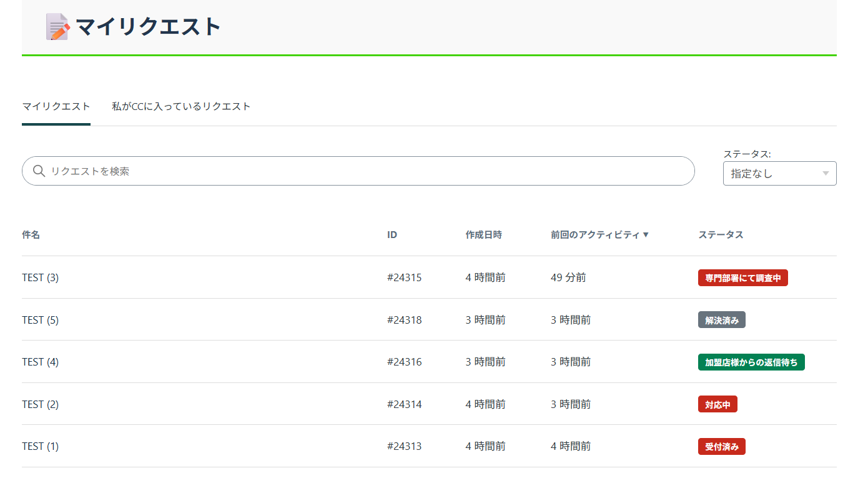Click the ステータス dropdown arrow
The width and height of the screenshot is (868, 488).
point(826,174)
